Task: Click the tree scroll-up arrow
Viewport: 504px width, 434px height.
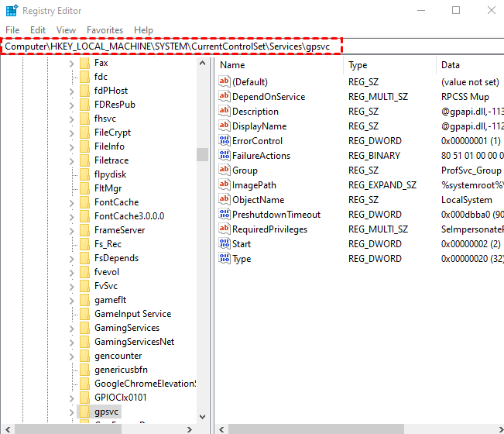Action: tap(203, 63)
